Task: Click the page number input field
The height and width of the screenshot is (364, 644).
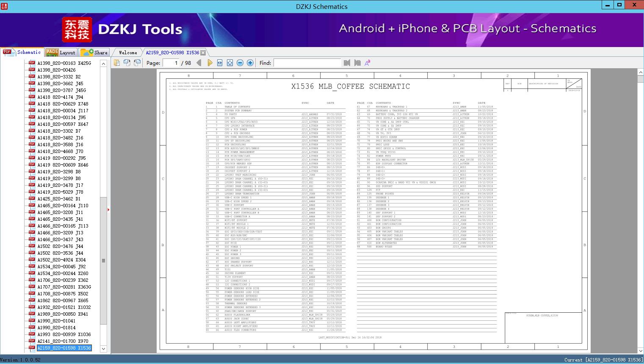Action: coord(170,63)
